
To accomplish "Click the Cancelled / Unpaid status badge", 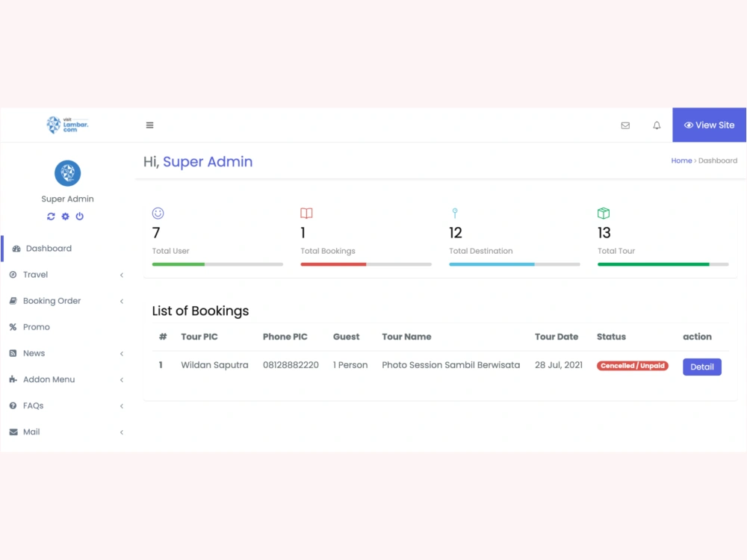I will pyautogui.click(x=632, y=366).
